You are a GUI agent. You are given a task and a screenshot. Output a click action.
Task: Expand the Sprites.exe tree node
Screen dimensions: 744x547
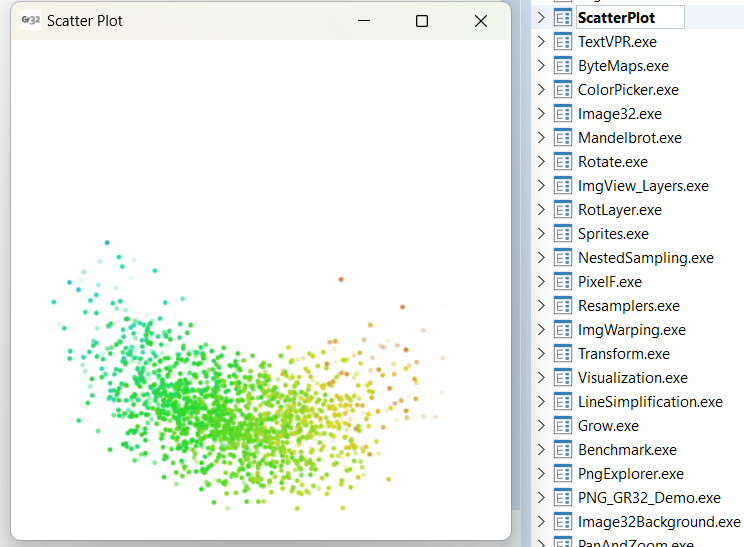[x=541, y=234]
